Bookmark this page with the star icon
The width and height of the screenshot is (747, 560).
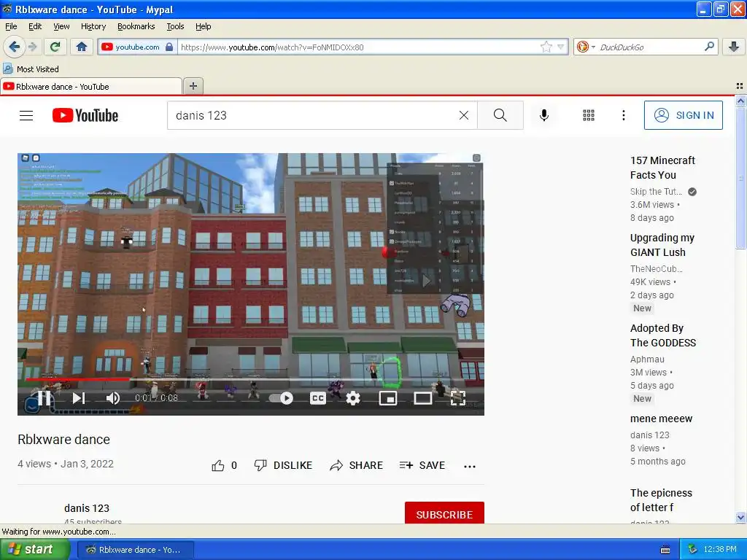pos(546,47)
